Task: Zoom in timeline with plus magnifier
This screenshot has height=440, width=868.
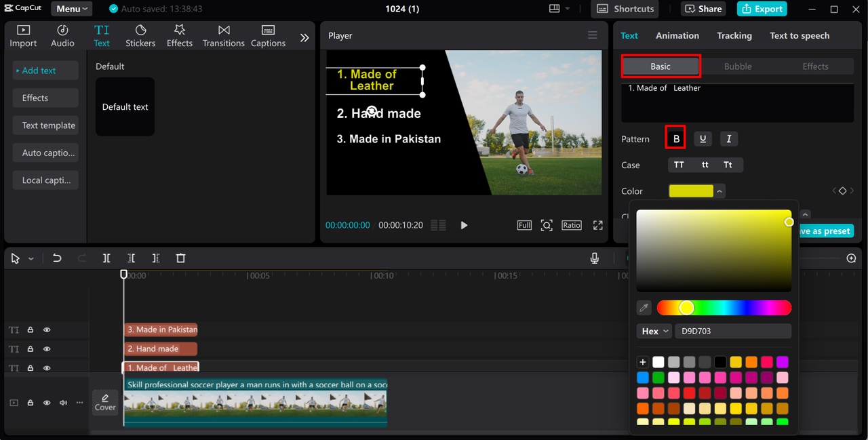Action: 851,258
